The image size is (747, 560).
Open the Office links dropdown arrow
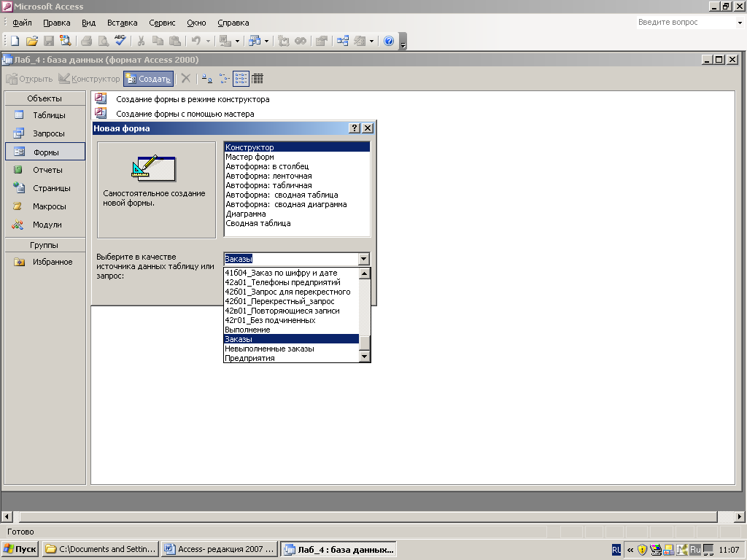[237, 41]
